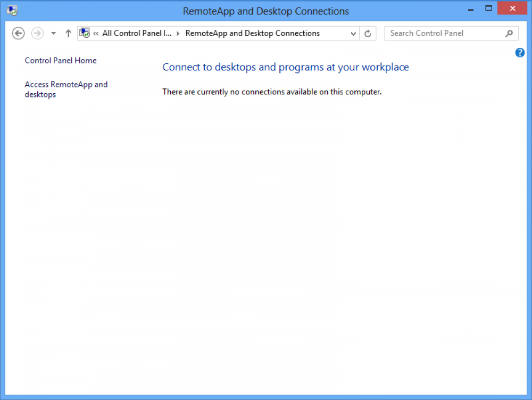532x400 pixels.
Task: Minimize the RemoteApp and Desktop Connections window
Action: [471, 9]
